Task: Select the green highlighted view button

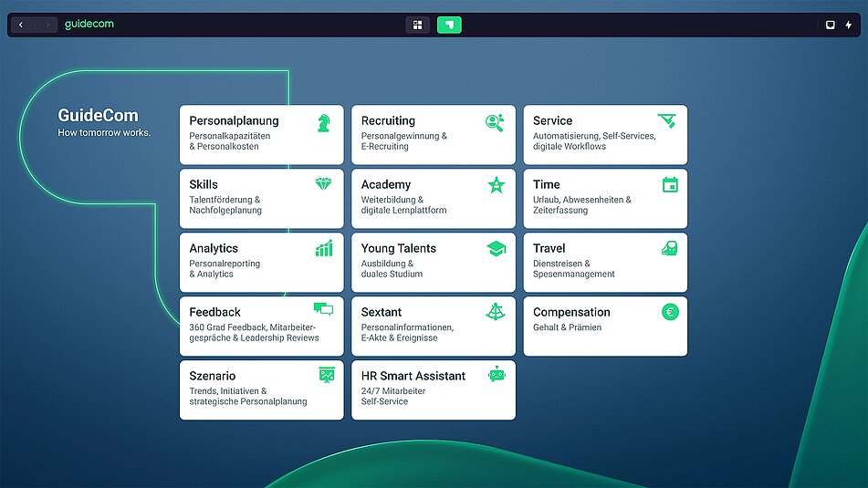Action: pyautogui.click(x=449, y=25)
